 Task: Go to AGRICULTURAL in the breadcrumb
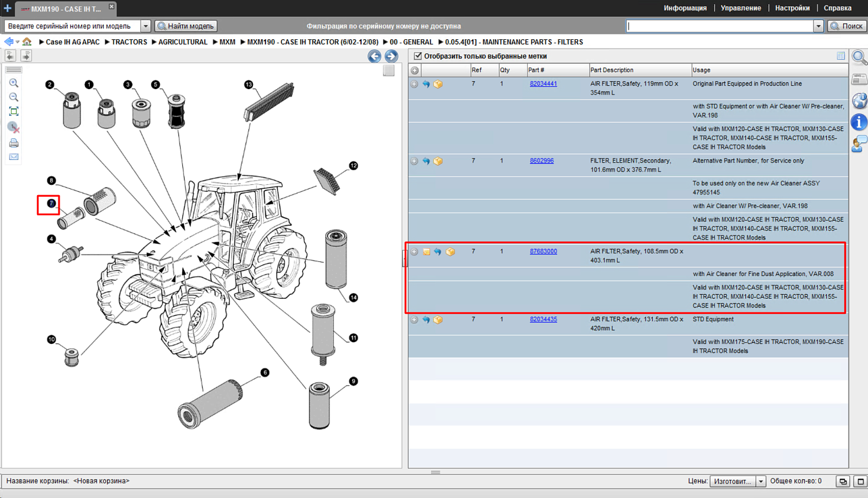pyautogui.click(x=183, y=42)
